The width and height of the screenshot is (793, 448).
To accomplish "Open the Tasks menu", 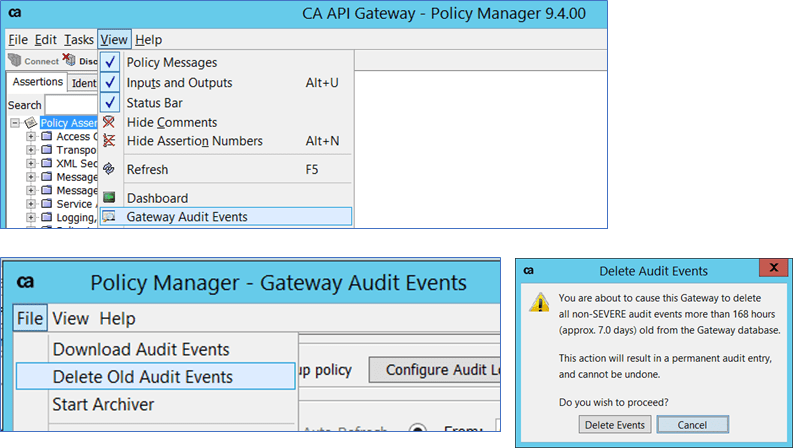I will tap(79, 40).
